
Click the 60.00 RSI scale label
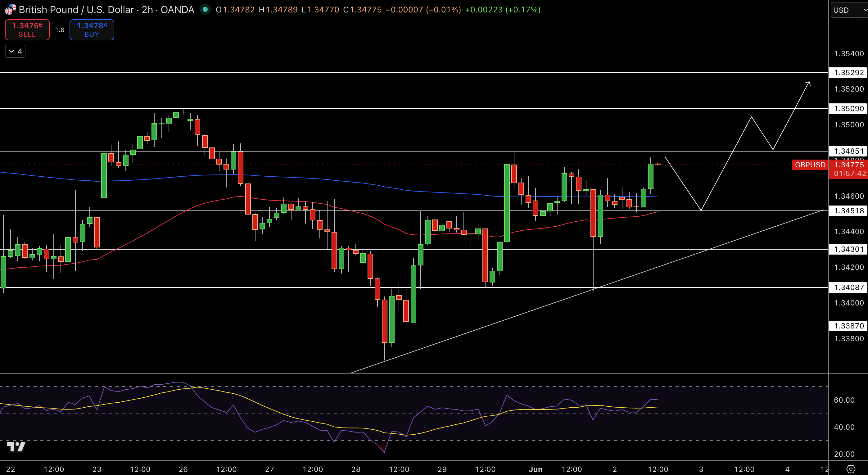pos(844,400)
